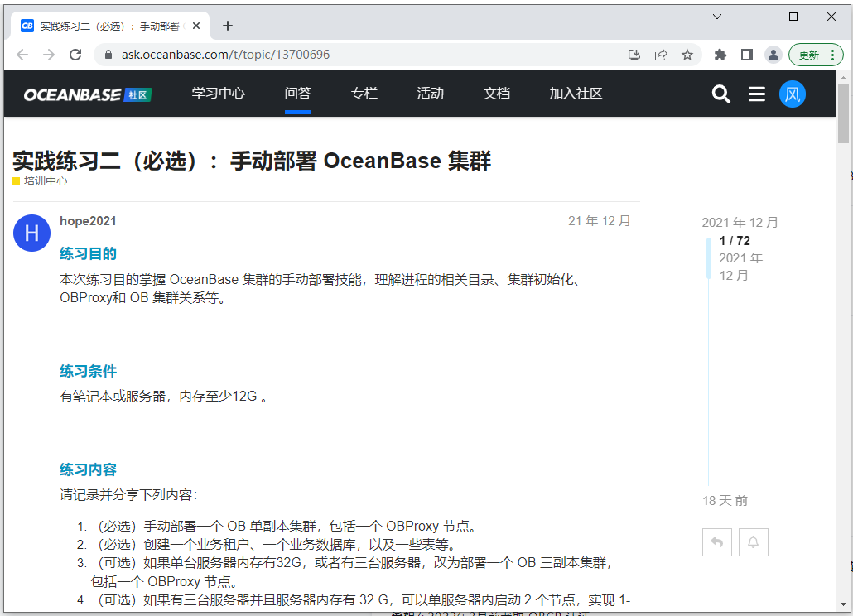The image size is (853, 616).
Task: Click the search magnifier icon
Action: (x=720, y=94)
